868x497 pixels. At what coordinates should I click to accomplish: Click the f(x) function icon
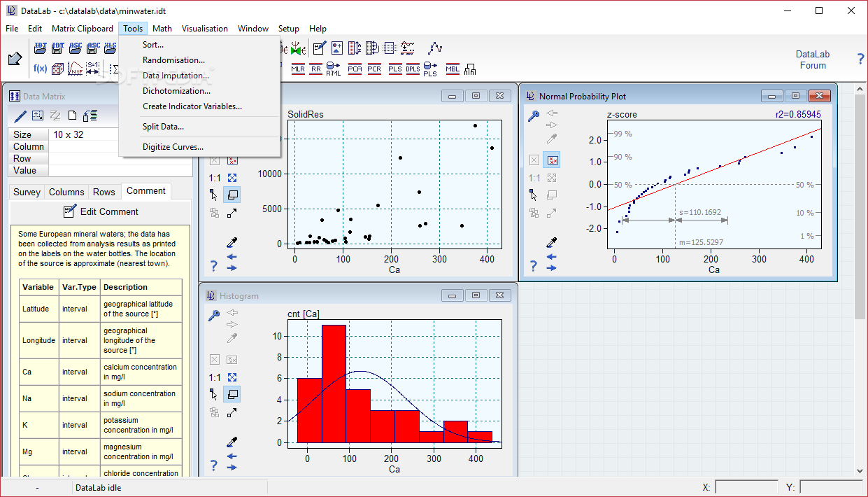point(40,69)
